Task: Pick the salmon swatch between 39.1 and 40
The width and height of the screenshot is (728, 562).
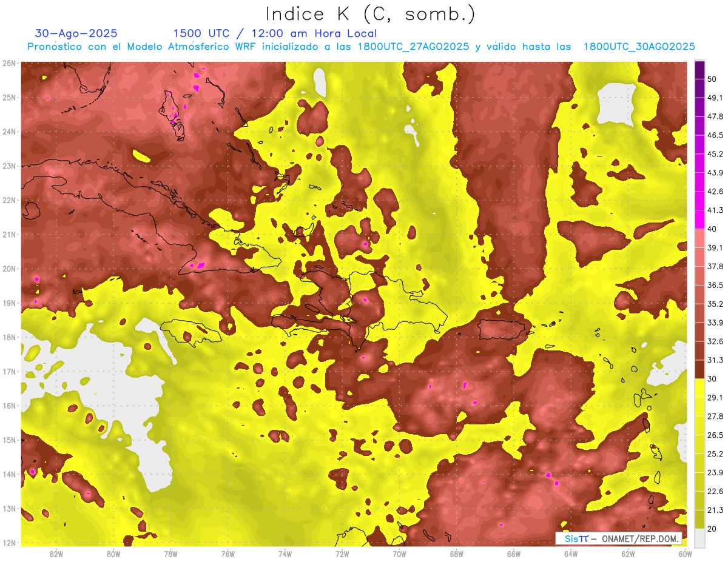Action: point(699,238)
